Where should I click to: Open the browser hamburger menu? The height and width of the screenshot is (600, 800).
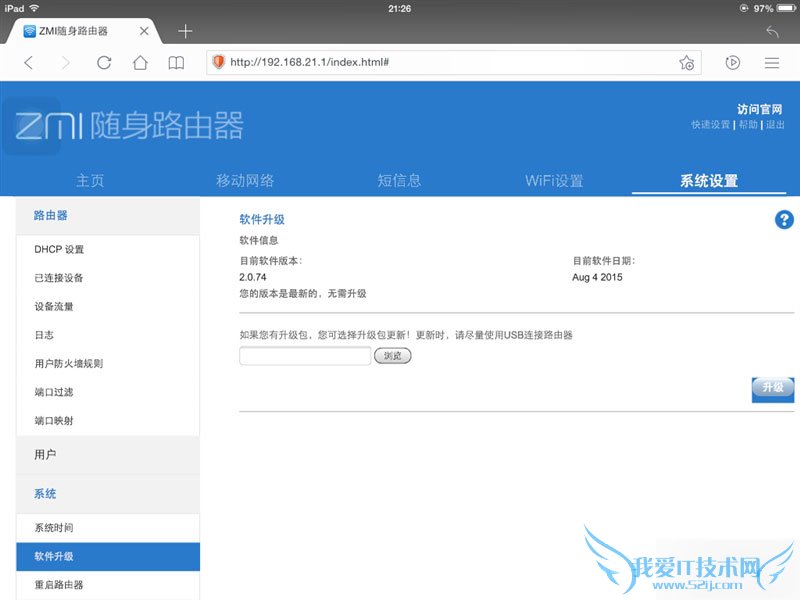771,62
